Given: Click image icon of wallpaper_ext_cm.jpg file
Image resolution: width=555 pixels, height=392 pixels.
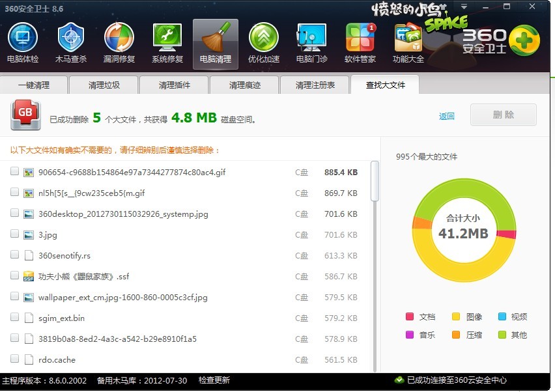Looking at the screenshot, I should point(28,298).
